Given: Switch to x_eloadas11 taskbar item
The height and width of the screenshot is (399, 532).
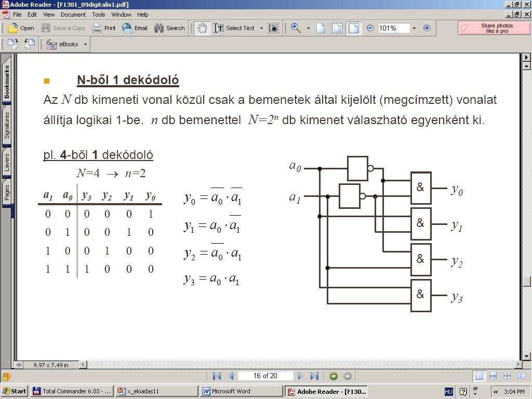Looking at the screenshot, I should (156, 391).
